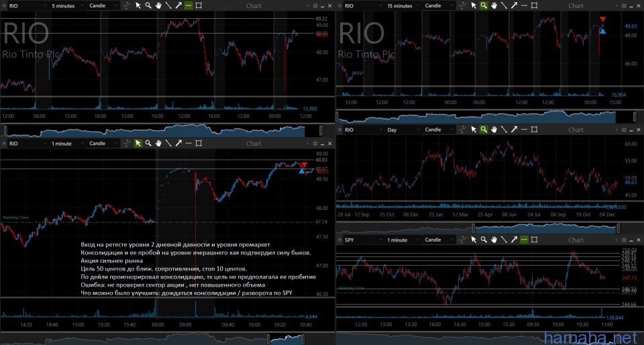Select the rectangle tool in 5 minutes chart
Viewport: 644px width, 345px height.
click(x=199, y=6)
